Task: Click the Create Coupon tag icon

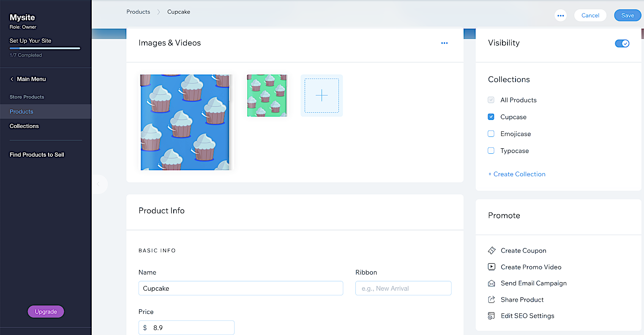Action: (491, 251)
